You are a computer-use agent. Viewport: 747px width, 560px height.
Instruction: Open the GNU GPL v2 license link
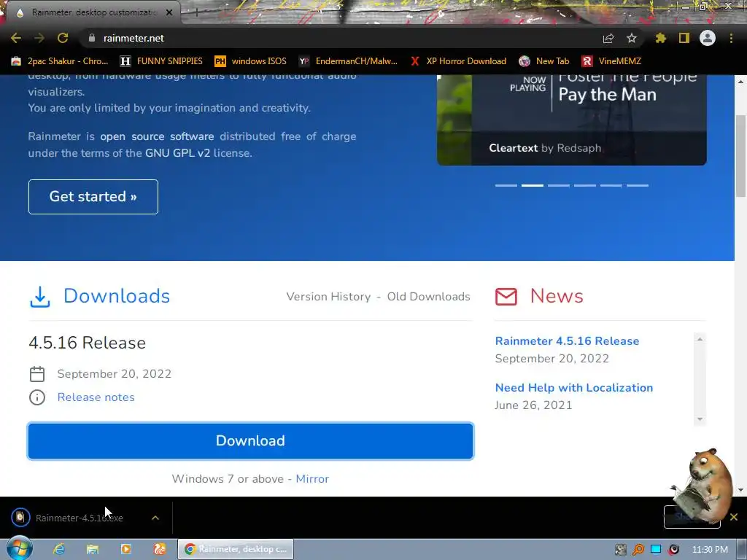(x=178, y=153)
